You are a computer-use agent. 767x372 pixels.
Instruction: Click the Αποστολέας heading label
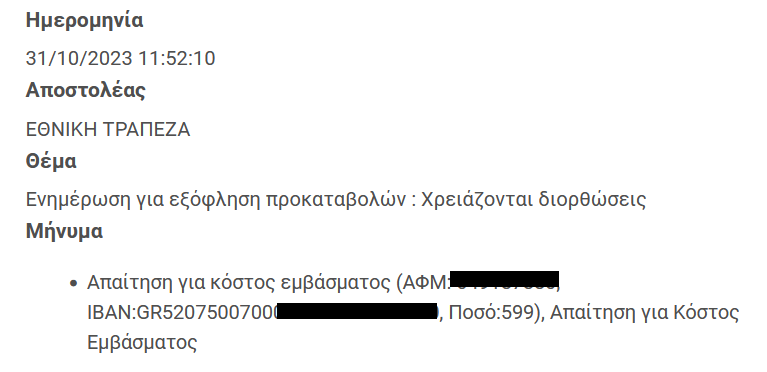pyautogui.click(x=86, y=91)
